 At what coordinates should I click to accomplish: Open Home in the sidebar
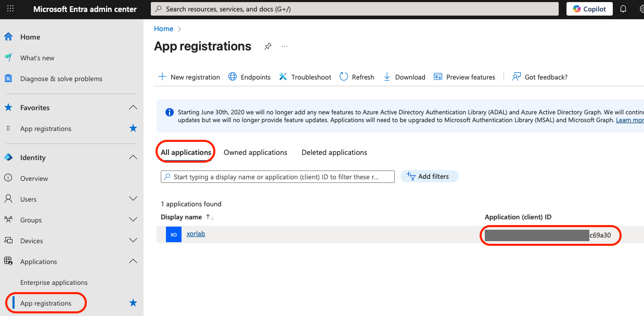point(30,37)
